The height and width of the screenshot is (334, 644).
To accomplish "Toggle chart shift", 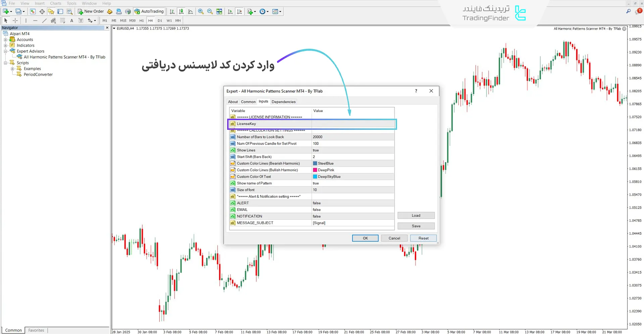I will 240,11.
